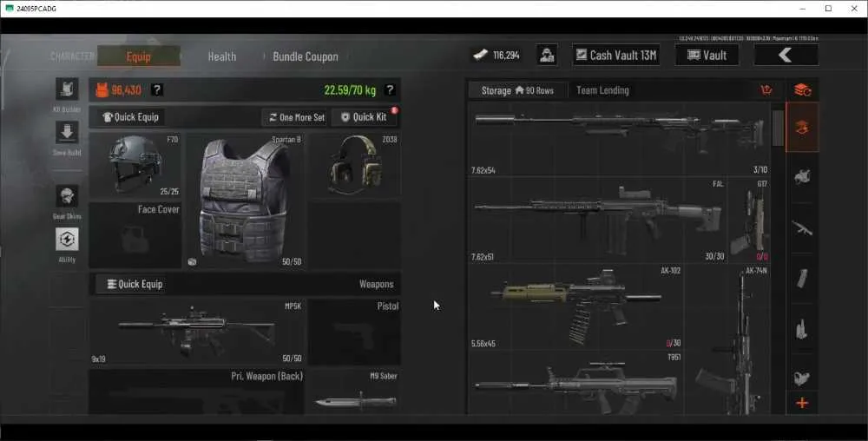Open the Quick Kit button

tap(364, 117)
